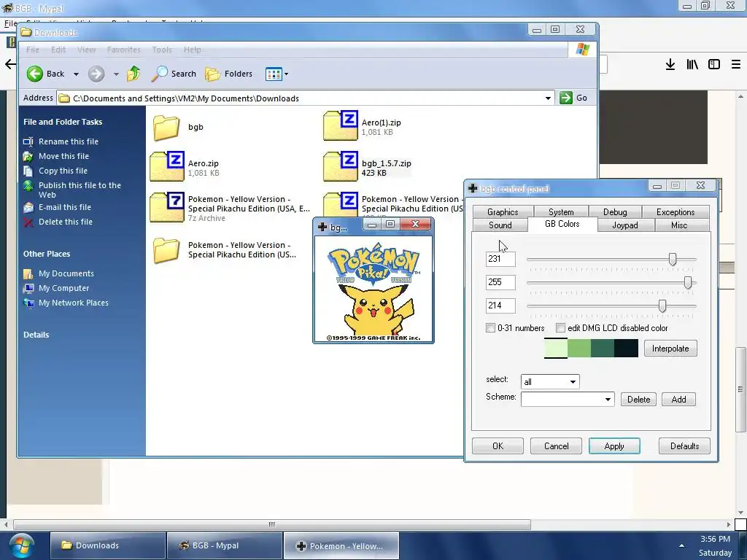Screen dimensions: 747x560
Task: Click Rename this file task
Action: point(68,141)
